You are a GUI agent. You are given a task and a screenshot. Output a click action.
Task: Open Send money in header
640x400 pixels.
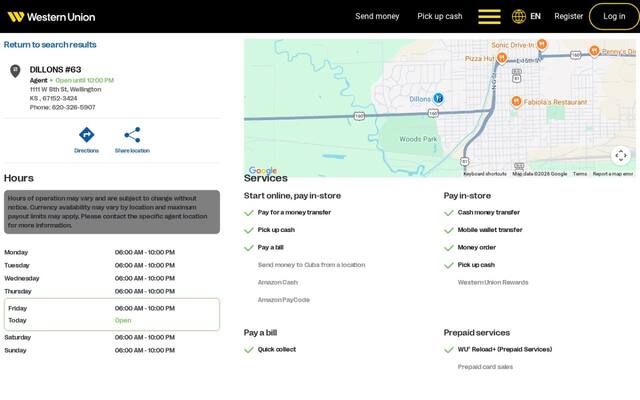[x=377, y=16]
